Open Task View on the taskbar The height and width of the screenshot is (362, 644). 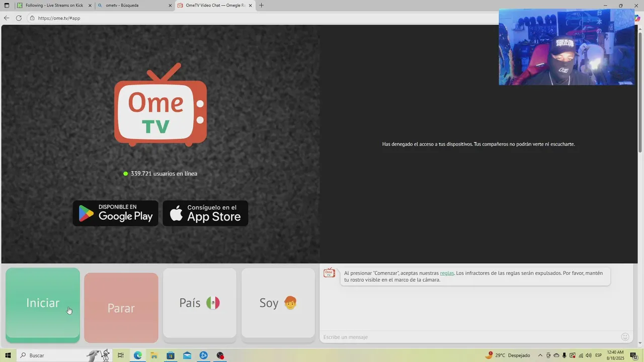point(121,355)
